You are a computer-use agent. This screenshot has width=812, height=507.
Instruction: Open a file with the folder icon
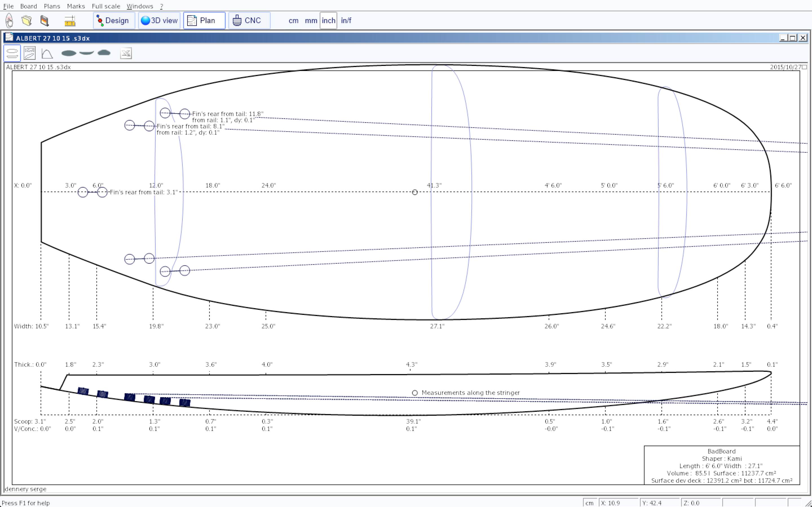[27, 21]
